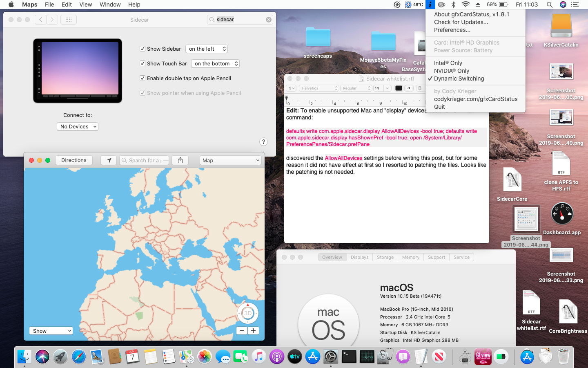
Task: Click Check for Updates... menu item
Action: [x=461, y=22]
